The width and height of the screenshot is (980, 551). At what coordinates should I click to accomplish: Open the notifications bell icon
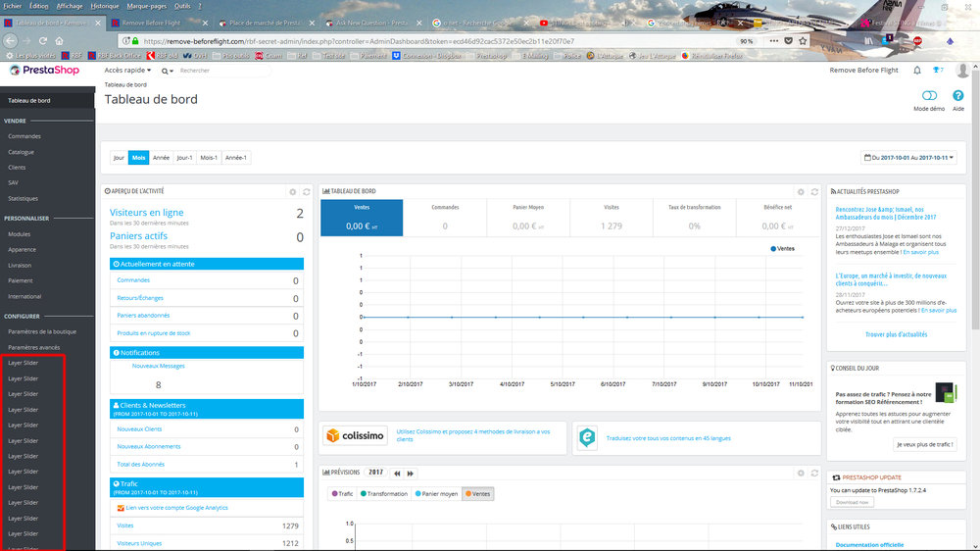click(917, 71)
